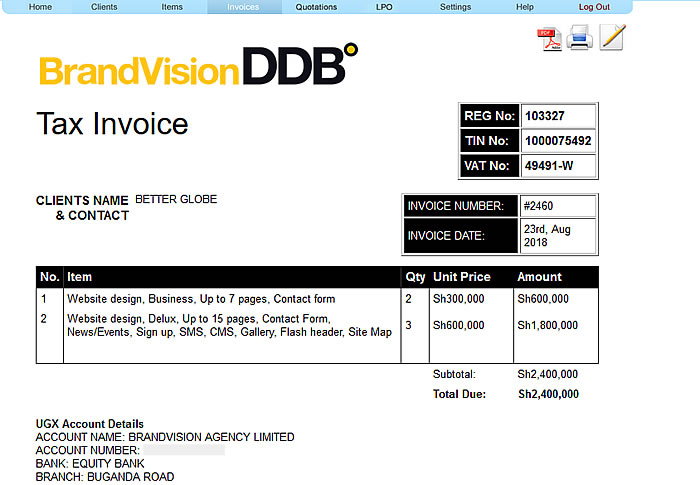Select the Invoices menu tab
700x485 pixels.
click(243, 7)
